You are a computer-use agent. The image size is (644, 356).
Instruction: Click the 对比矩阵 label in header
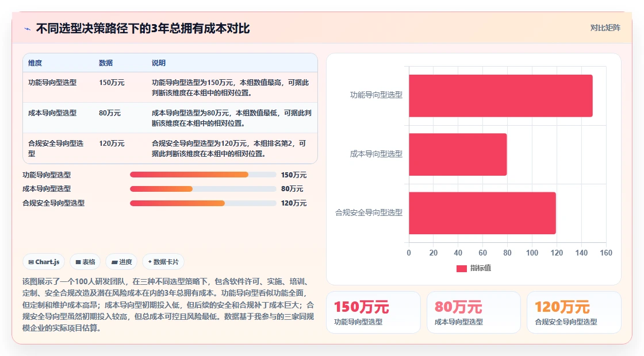click(x=605, y=28)
